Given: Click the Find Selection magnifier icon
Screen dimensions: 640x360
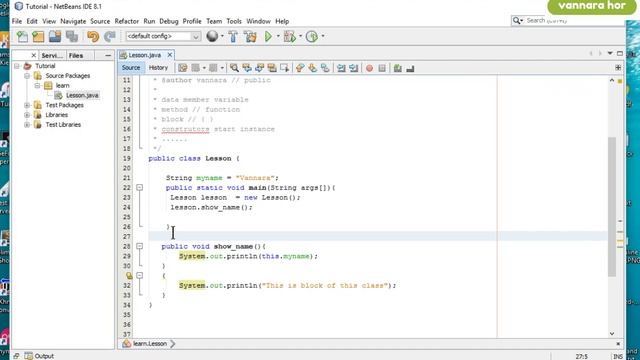Looking at the screenshot, I should 234,68.
